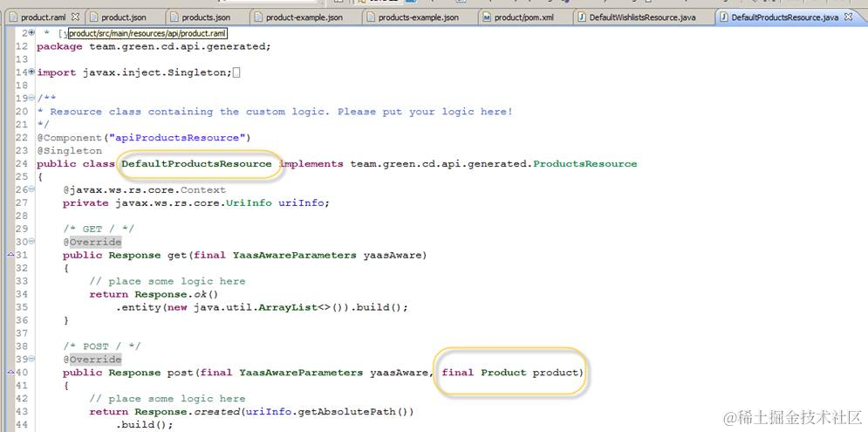Image resolution: width=868 pixels, height=432 pixels.
Task: Click the Product parameter type on line 40
Action: coord(503,373)
